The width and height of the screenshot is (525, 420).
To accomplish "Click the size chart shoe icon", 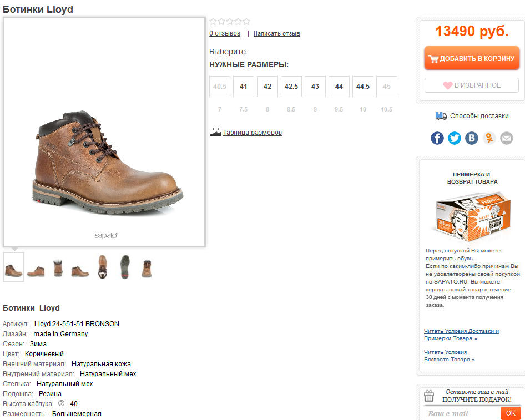I will point(215,132).
